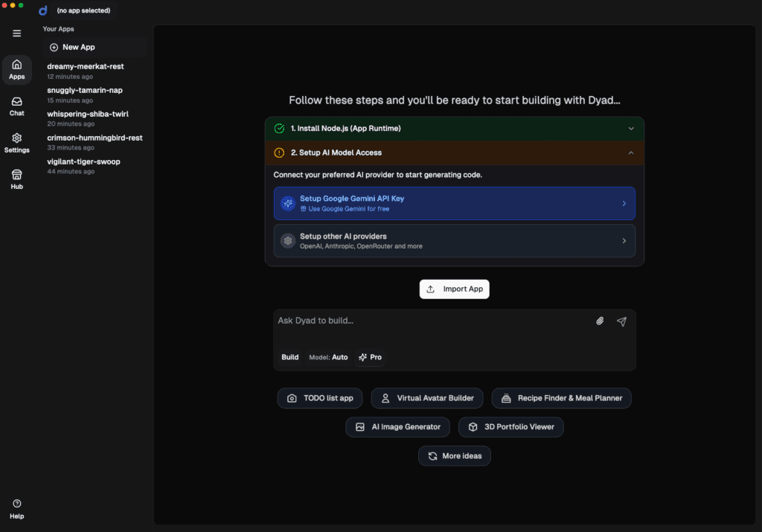Click the Google Gemini logo icon

point(288,204)
